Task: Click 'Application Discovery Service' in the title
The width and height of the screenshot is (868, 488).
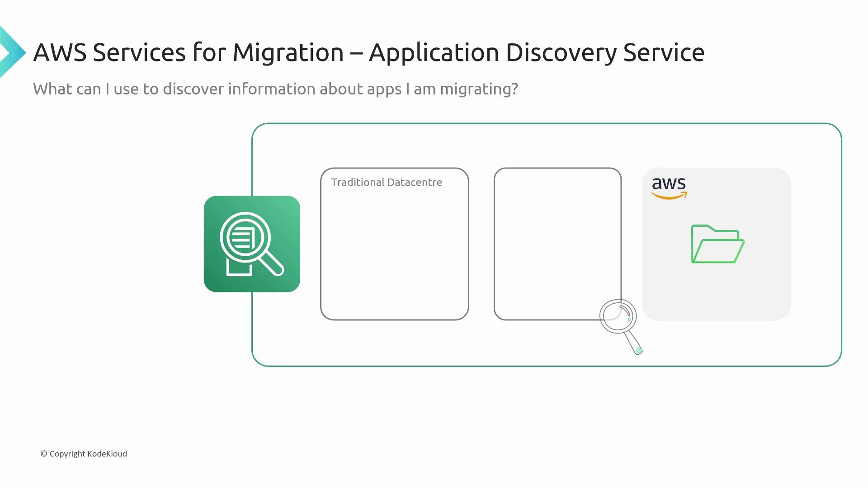Action: click(x=537, y=52)
